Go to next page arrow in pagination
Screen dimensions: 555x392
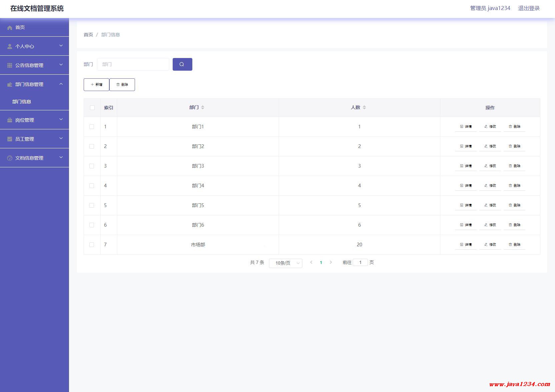tap(331, 262)
